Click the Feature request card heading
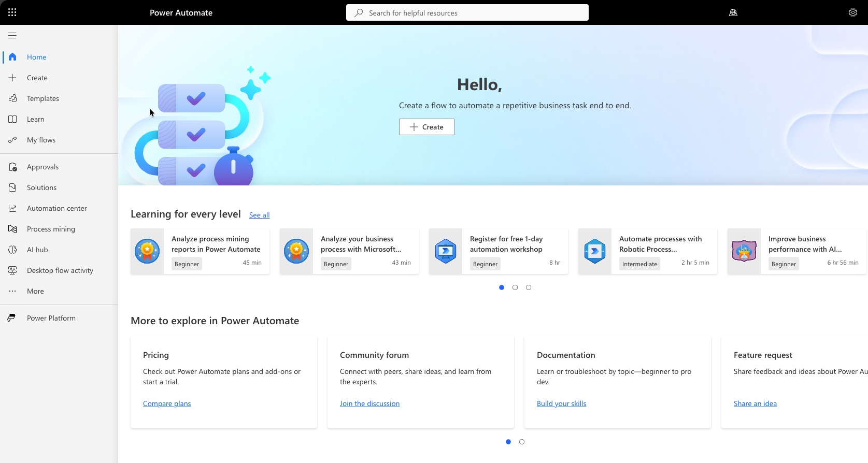This screenshot has width=868, height=463. pos(763,355)
